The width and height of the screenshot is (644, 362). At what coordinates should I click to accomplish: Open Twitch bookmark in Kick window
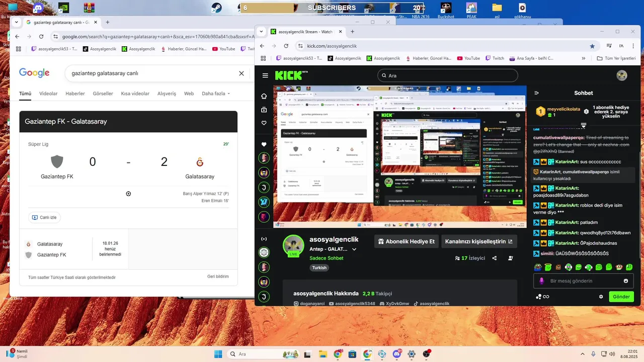tap(494, 58)
